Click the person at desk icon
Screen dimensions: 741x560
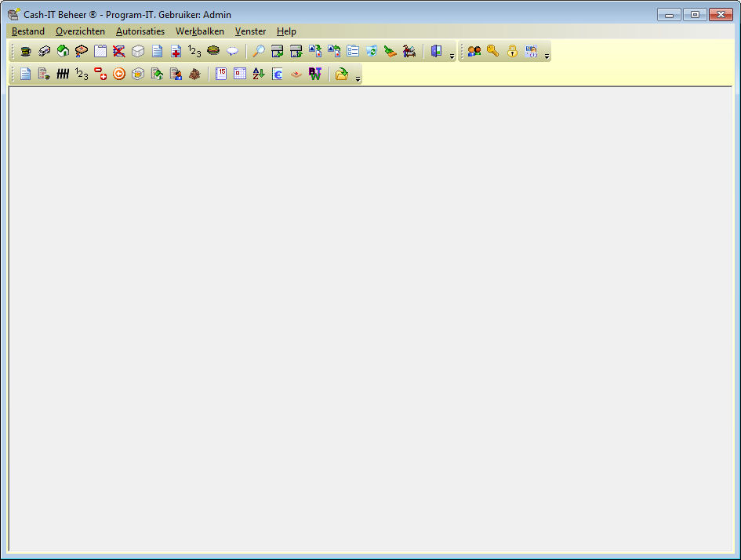click(409, 51)
